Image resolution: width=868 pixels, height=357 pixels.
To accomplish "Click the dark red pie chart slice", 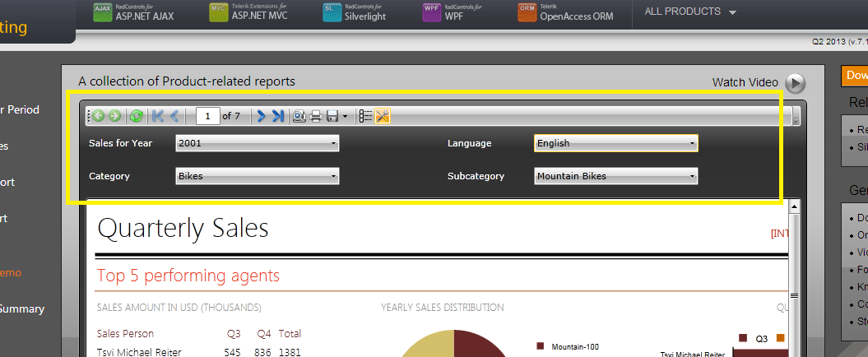I will pos(477,346).
